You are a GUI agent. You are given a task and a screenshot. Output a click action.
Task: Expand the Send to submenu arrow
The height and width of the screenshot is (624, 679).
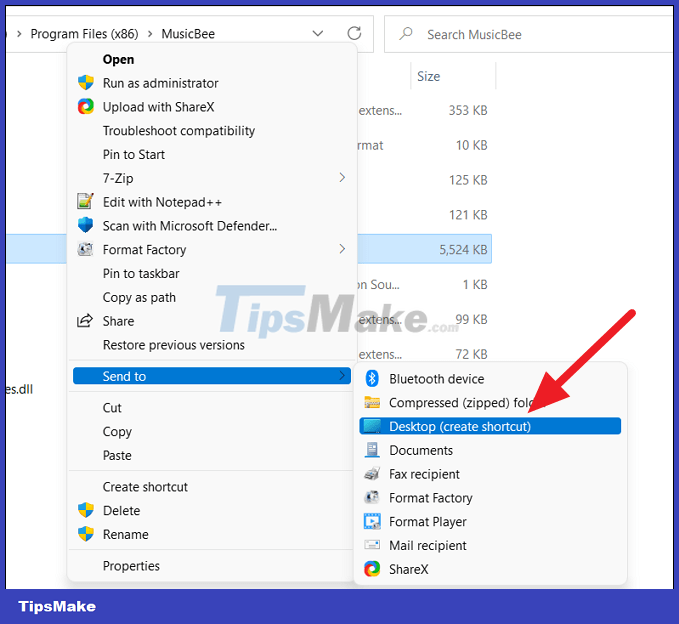tap(342, 375)
